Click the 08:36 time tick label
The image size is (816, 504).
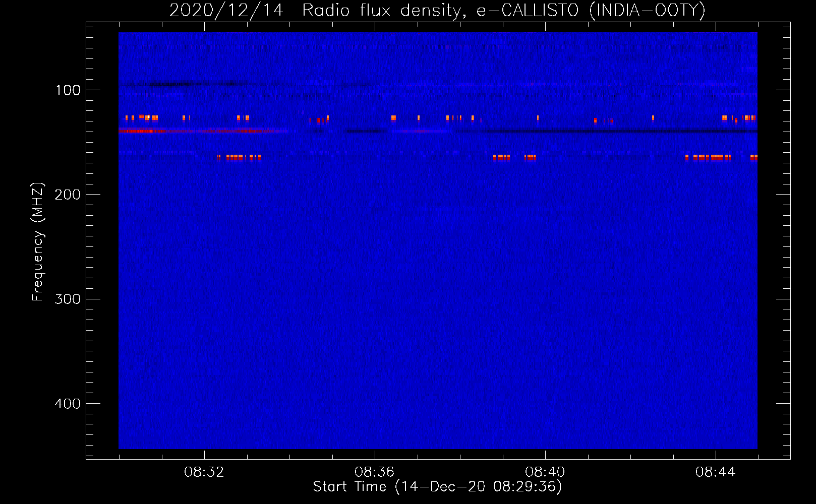pos(374,472)
